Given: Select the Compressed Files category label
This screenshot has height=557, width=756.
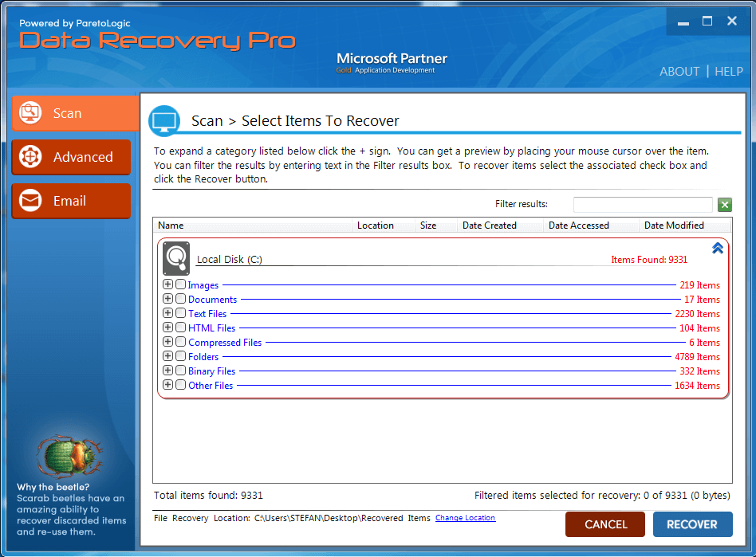Looking at the screenshot, I should 225,343.
